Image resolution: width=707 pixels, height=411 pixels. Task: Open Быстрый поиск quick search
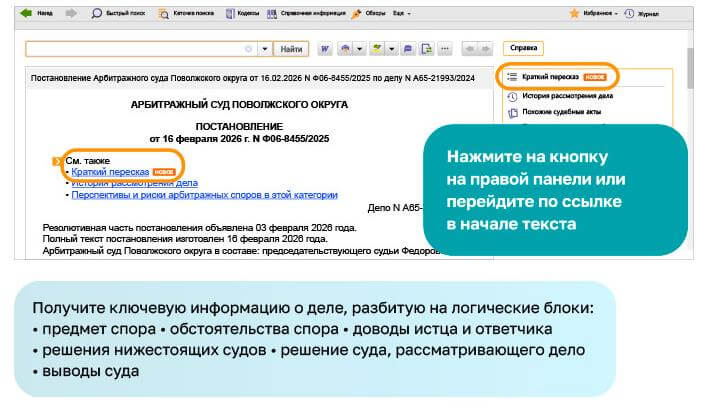116,14
